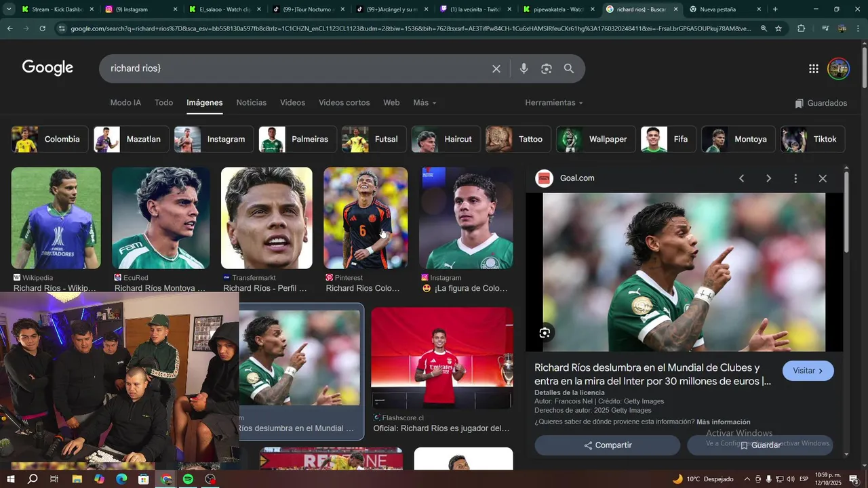Switch to the Instagram browser tab
868x488 pixels.
[x=140, y=9]
